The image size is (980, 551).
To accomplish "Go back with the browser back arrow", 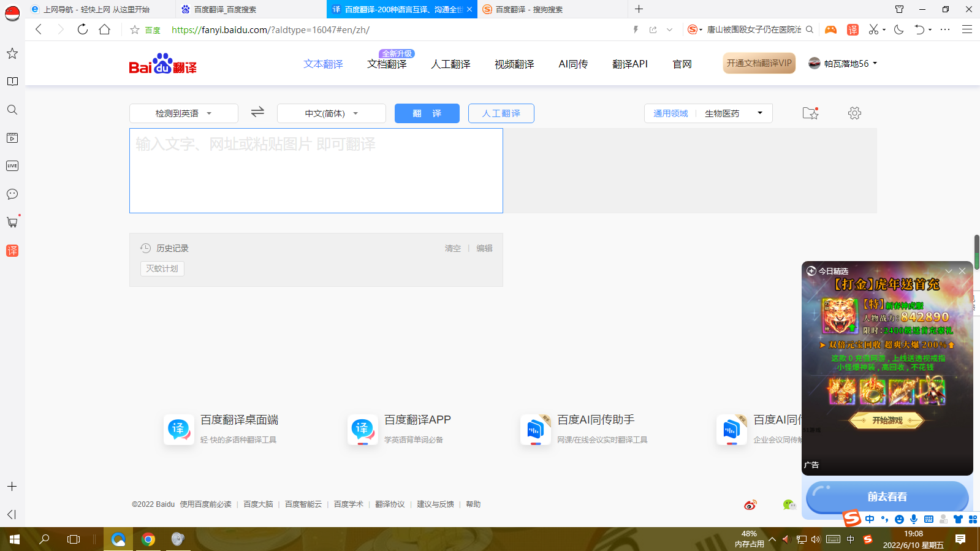I will coord(39,29).
